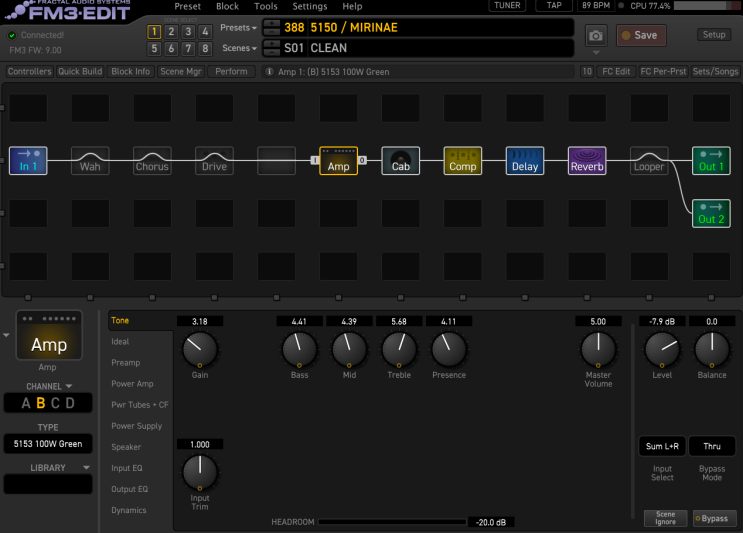The height and width of the screenshot is (533, 743).
Task: Switch to the Input EQ tab
Action: pyautogui.click(x=127, y=468)
